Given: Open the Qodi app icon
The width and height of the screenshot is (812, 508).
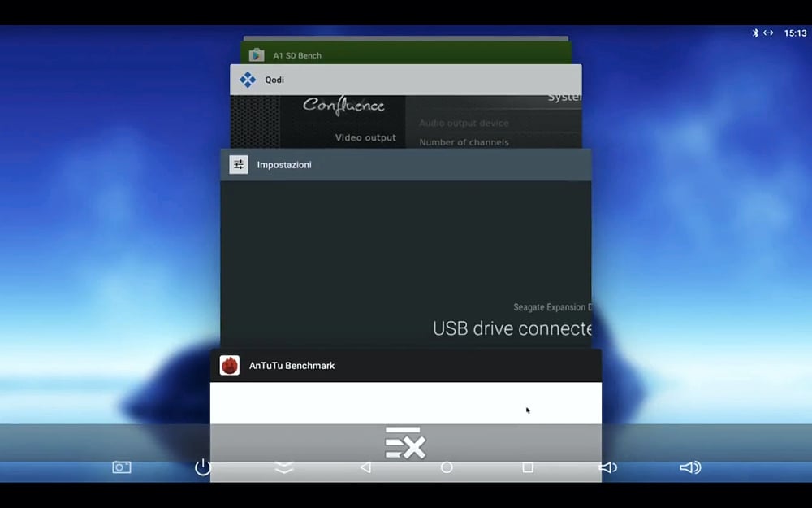Looking at the screenshot, I should [x=248, y=80].
